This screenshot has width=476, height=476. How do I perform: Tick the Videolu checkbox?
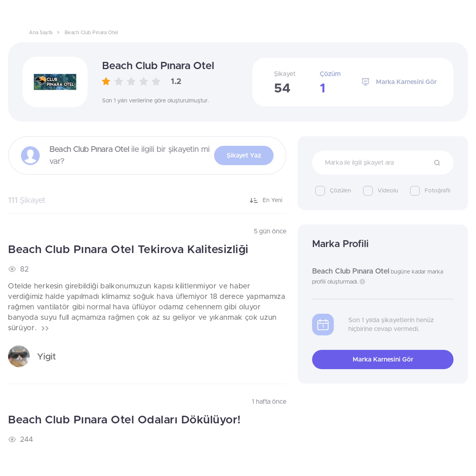point(368,191)
